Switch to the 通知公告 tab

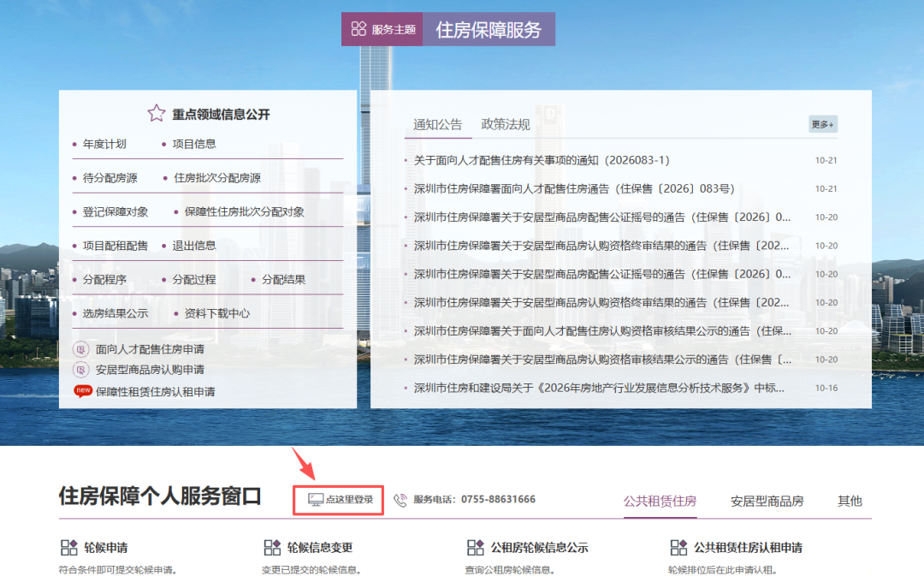pos(438,124)
